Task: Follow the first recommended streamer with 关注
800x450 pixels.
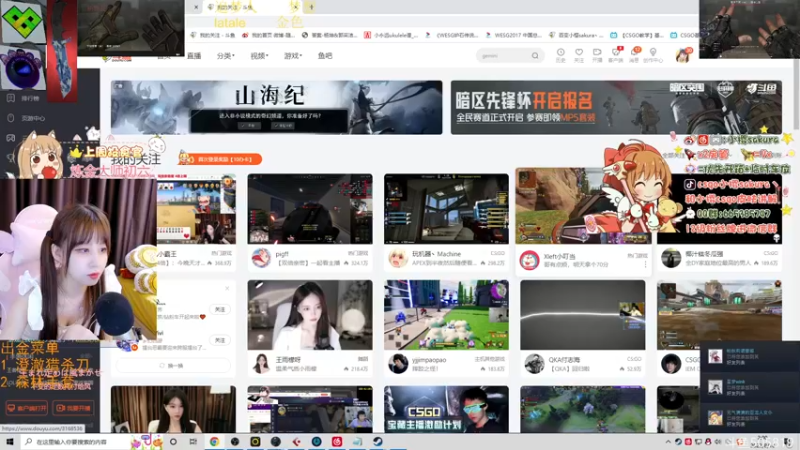Action: click(x=220, y=309)
